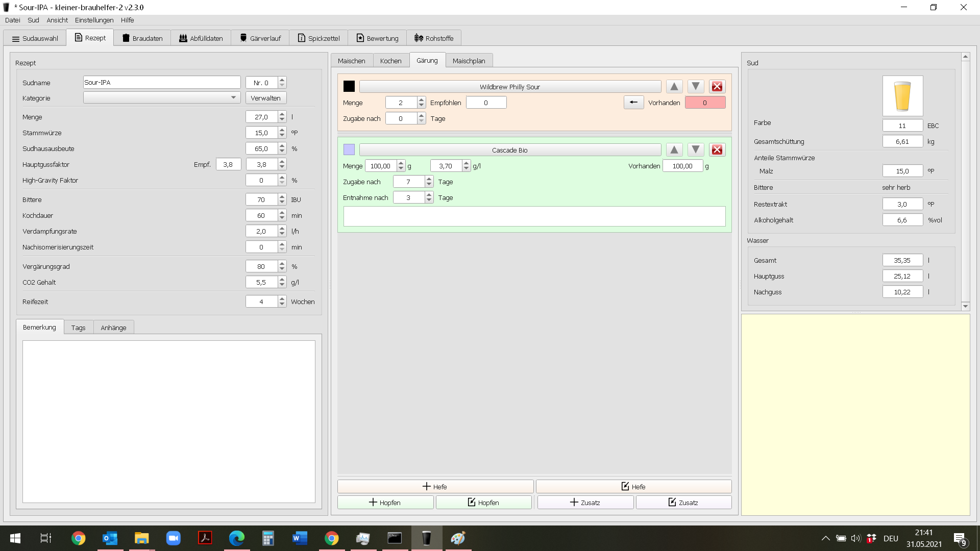The height and width of the screenshot is (551, 980).
Task: Open the Einstellungen menu
Action: point(94,20)
